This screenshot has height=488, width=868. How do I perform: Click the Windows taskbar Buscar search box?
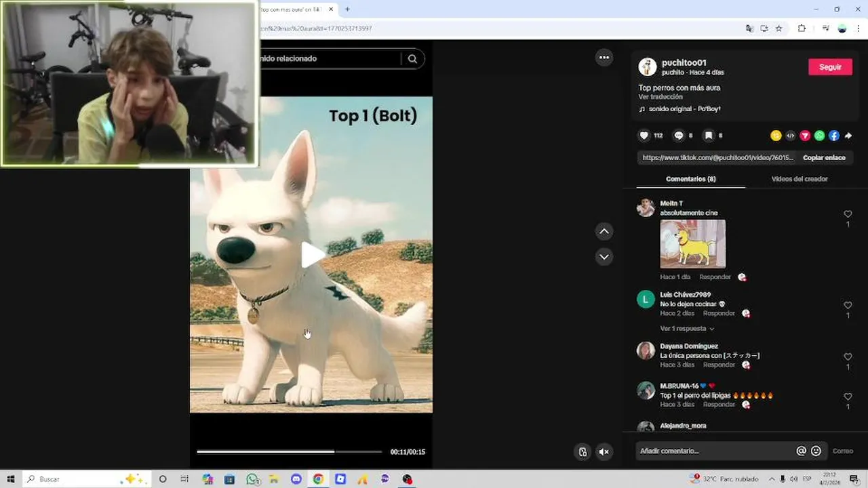click(88, 479)
